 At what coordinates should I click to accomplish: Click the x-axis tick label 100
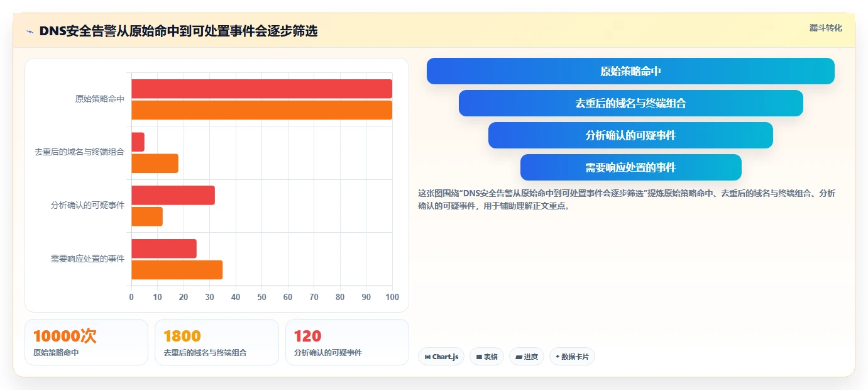[x=392, y=297]
